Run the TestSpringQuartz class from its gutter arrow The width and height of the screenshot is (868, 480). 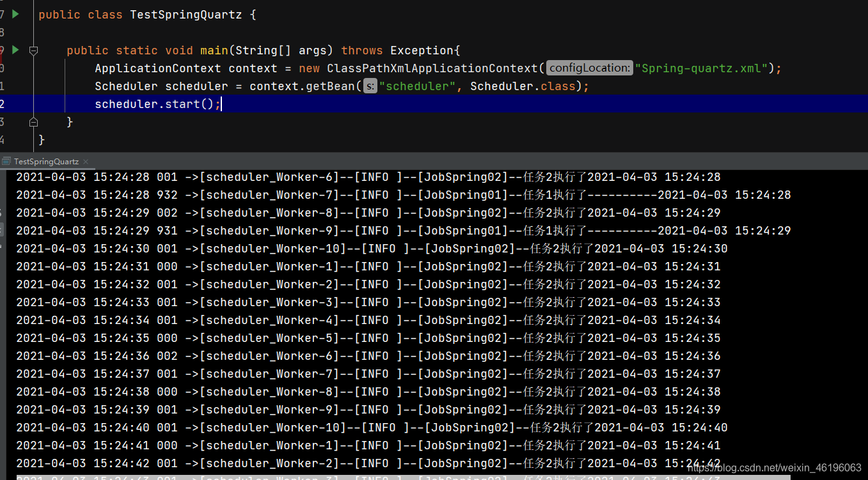pos(15,13)
